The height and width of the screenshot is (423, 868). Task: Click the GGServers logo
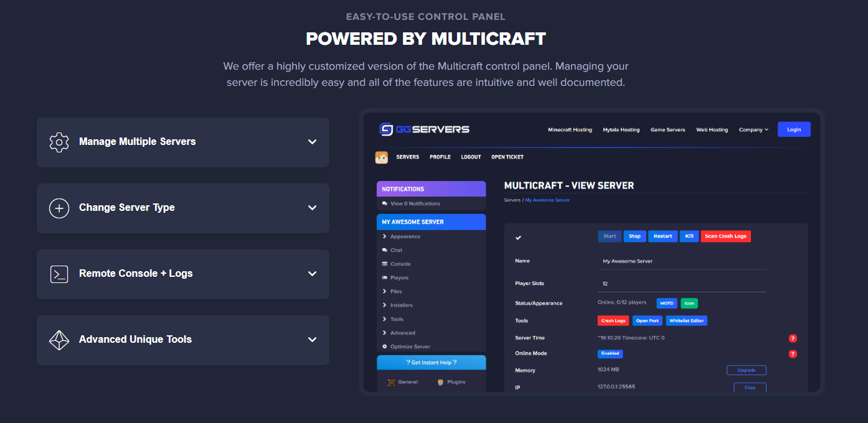tap(424, 129)
